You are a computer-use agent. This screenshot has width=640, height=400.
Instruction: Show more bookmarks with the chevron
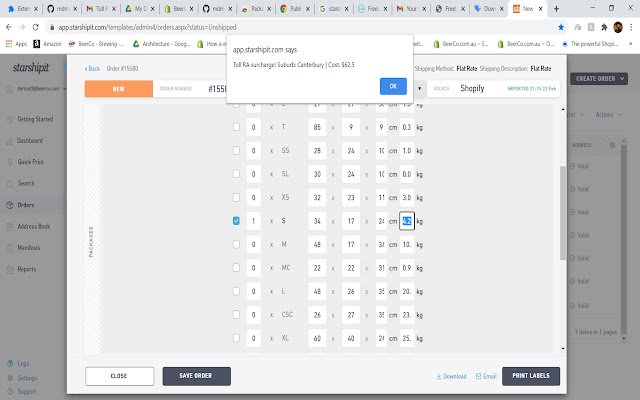[631, 44]
